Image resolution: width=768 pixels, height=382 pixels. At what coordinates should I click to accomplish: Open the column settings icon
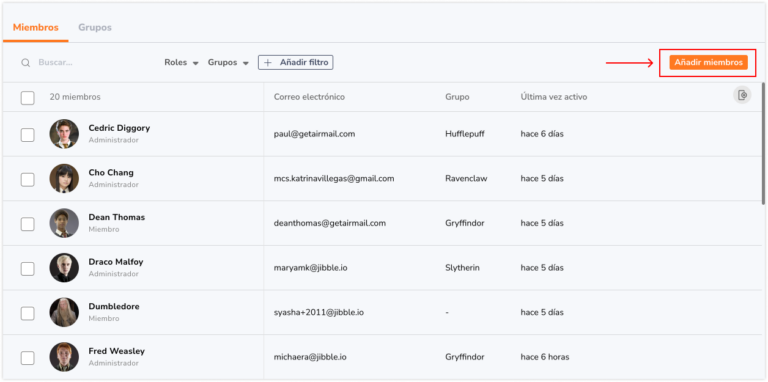coord(742,95)
